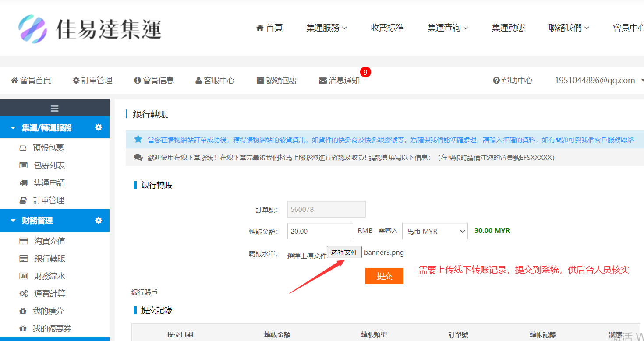This screenshot has height=341, width=644.
Task: Open 銀行轉賬 in sidebar
Action: 50,259
